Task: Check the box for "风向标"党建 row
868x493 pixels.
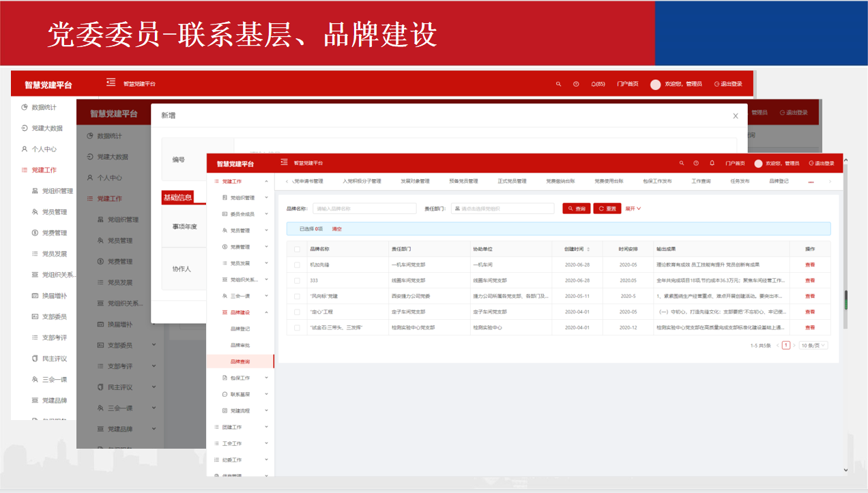Action: [297, 297]
